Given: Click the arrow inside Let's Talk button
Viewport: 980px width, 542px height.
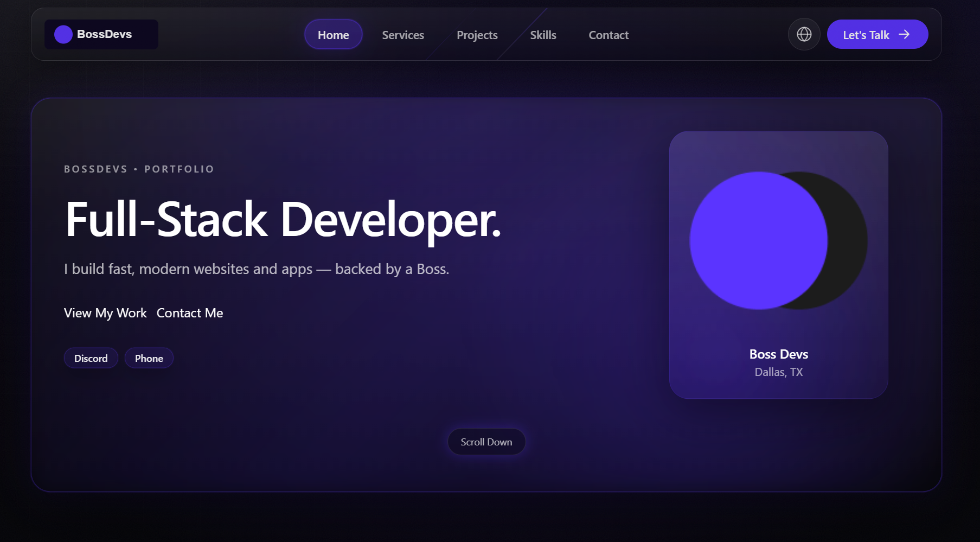Looking at the screenshot, I should point(904,34).
